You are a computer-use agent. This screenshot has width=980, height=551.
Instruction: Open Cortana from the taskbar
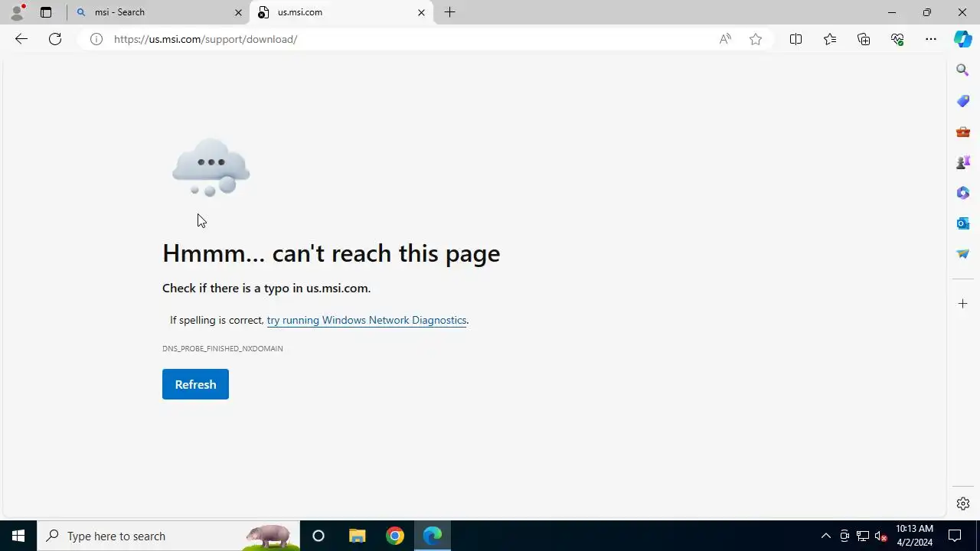tap(318, 536)
